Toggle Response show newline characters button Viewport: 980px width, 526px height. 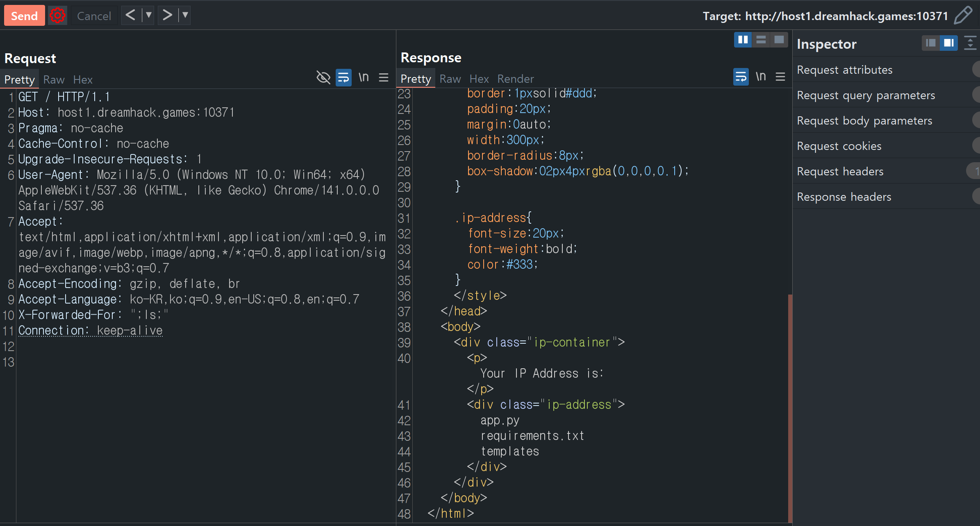(x=761, y=77)
